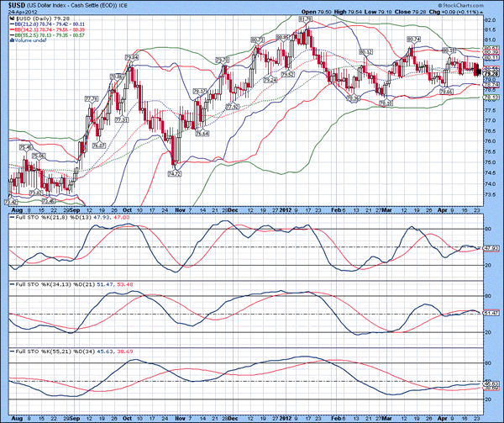
Task: Click the 51.47 value tag on second stochastic
Action: [x=490, y=313]
